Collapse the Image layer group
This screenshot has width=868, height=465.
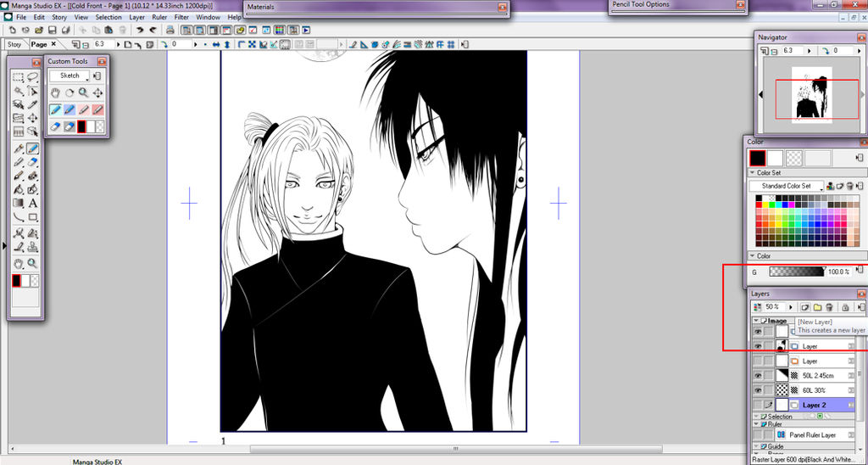point(756,321)
